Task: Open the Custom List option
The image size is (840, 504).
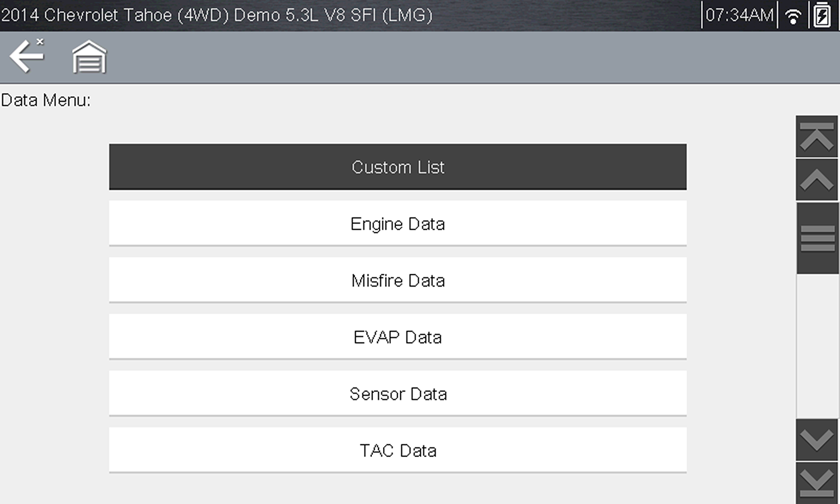Action: pos(398,167)
